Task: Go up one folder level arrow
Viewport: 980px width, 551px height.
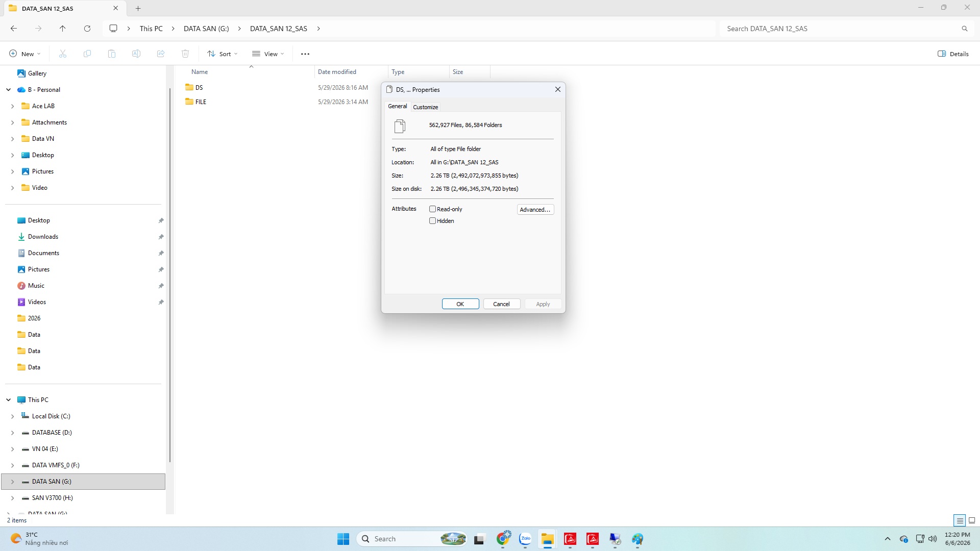Action: click(x=63, y=29)
